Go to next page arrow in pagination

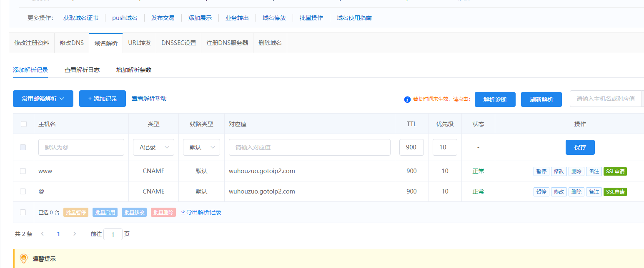pyautogui.click(x=75, y=234)
